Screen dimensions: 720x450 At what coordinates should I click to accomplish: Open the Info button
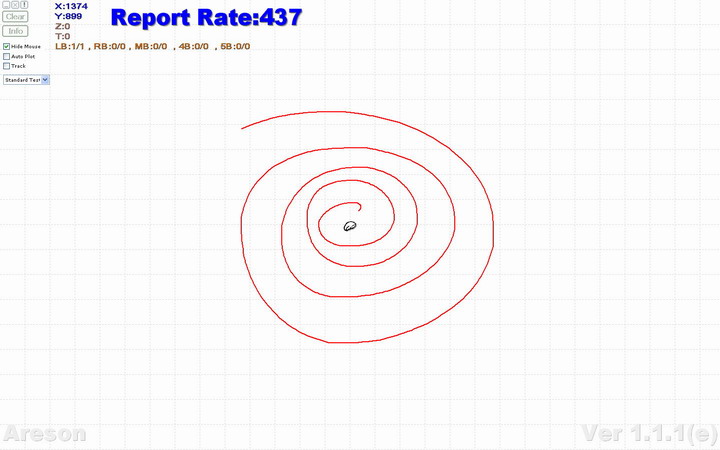pyautogui.click(x=15, y=31)
